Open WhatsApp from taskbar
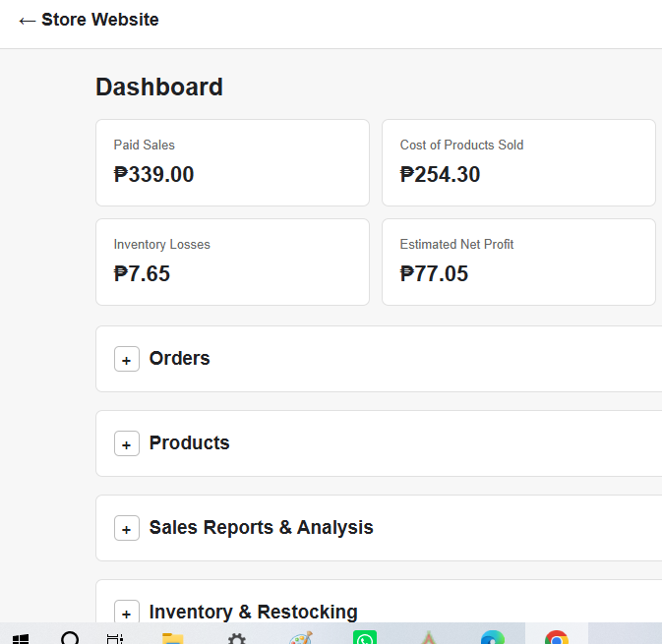662x644 pixels. coord(365,637)
